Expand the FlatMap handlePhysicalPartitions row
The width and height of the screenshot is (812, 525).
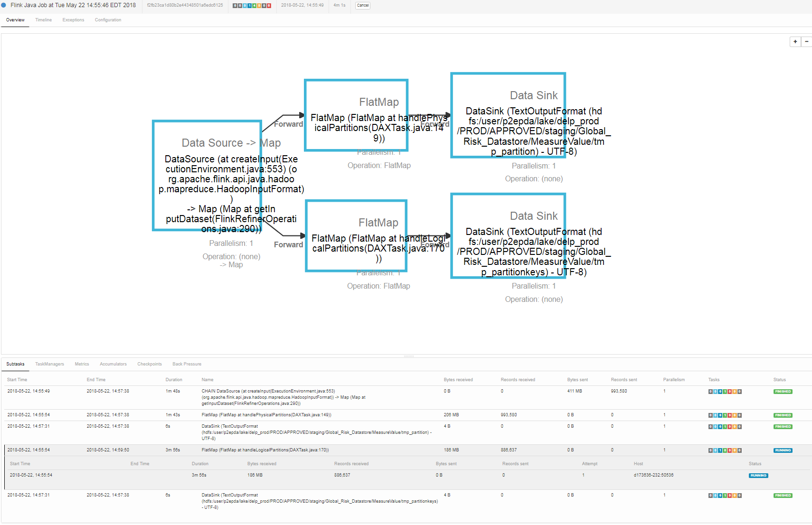266,415
